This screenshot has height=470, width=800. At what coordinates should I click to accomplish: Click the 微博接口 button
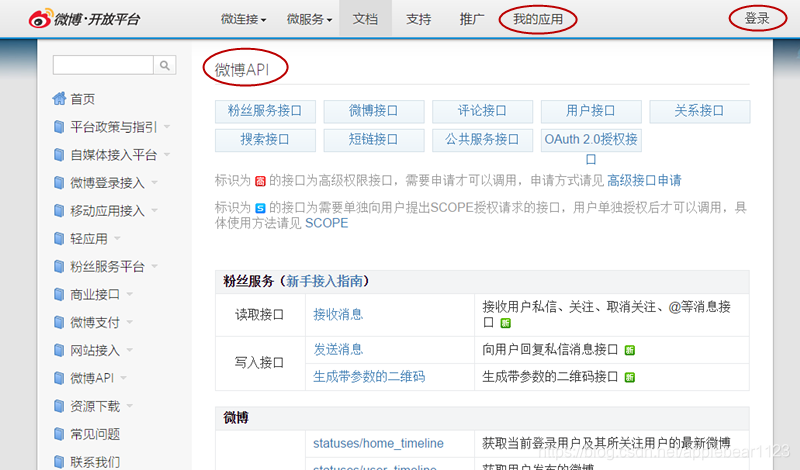373,111
